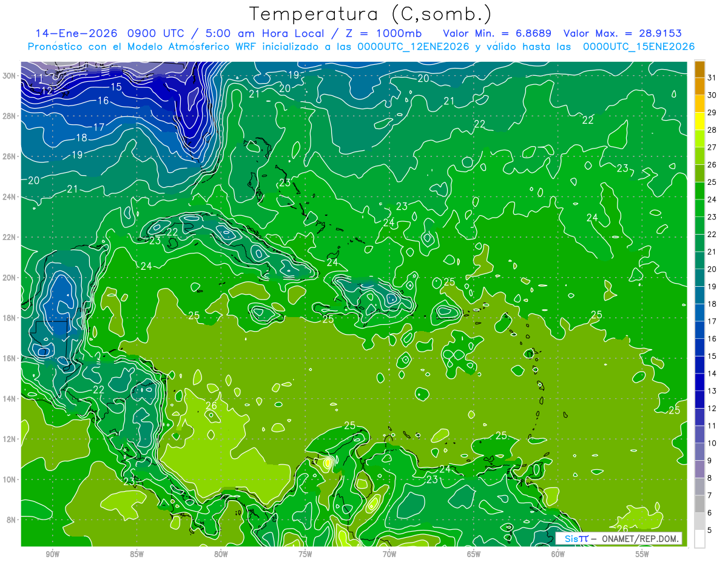Click the yellow swatch between legend 28 and 29
The image size is (728, 562).
click(x=699, y=121)
